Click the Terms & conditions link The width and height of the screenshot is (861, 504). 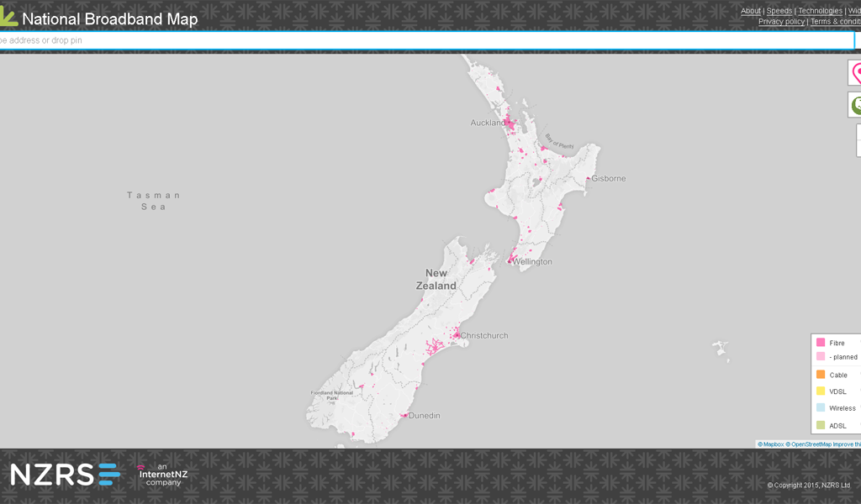tap(836, 21)
